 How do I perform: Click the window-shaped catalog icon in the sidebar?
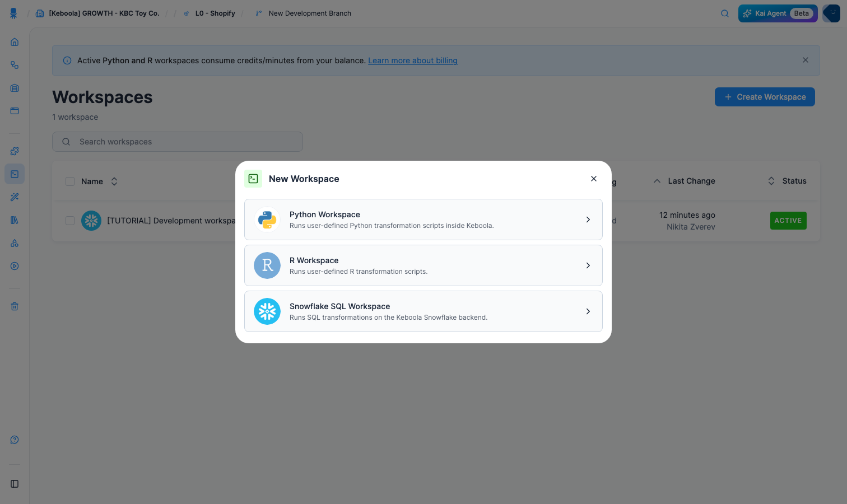tap(15, 111)
